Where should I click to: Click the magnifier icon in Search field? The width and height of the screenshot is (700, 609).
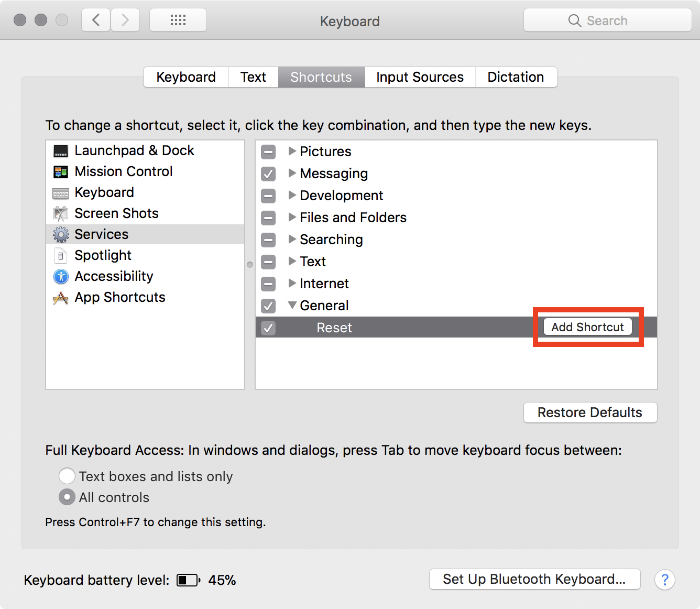tap(575, 20)
